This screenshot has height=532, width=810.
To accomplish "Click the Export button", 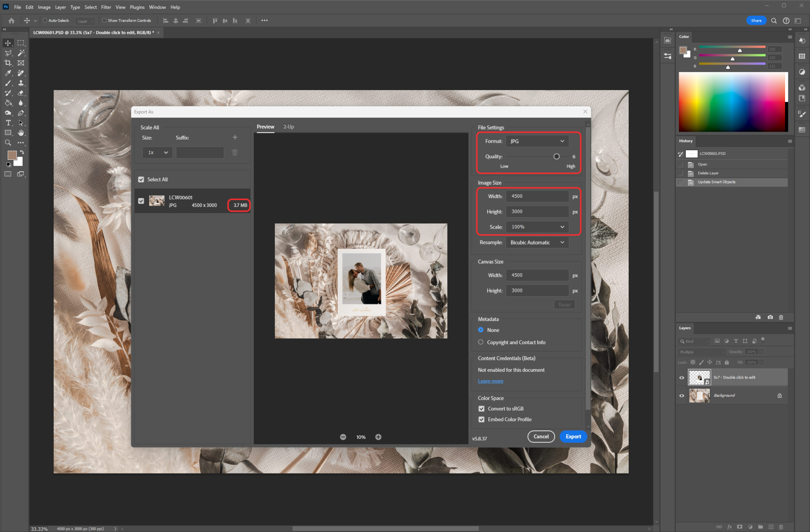I will tap(573, 436).
